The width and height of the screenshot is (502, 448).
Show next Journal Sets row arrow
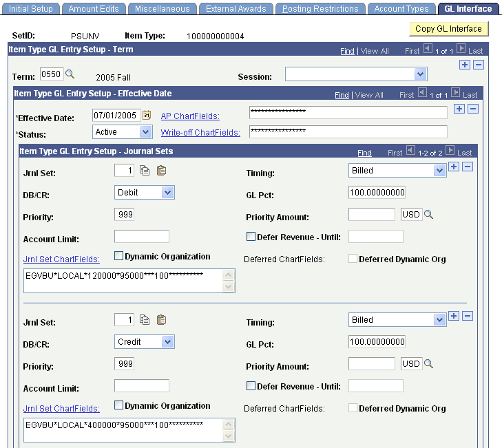tap(450, 151)
